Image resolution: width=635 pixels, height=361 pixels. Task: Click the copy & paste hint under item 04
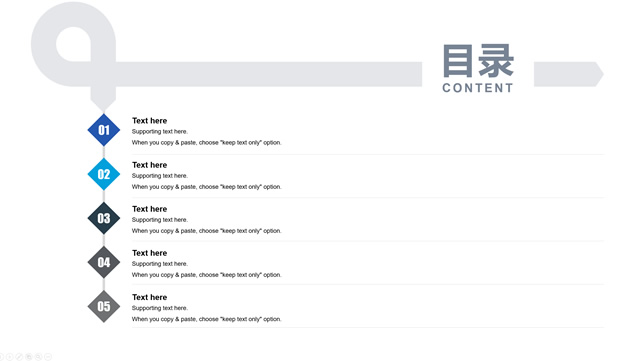(x=206, y=275)
